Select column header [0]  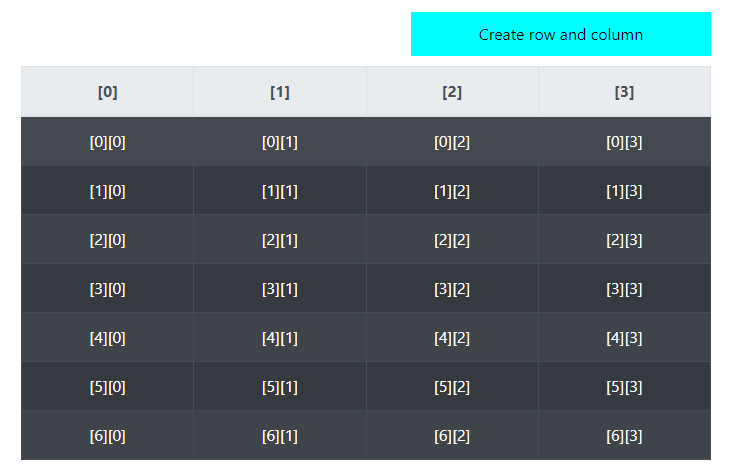pyautogui.click(x=107, y=92)
